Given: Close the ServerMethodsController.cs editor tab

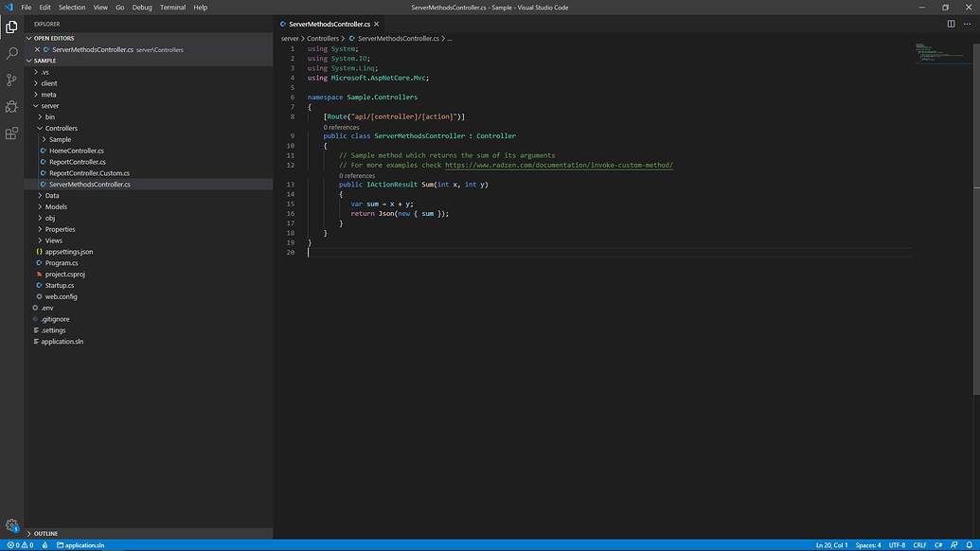Looking at the screenshot, I should 377,24.
